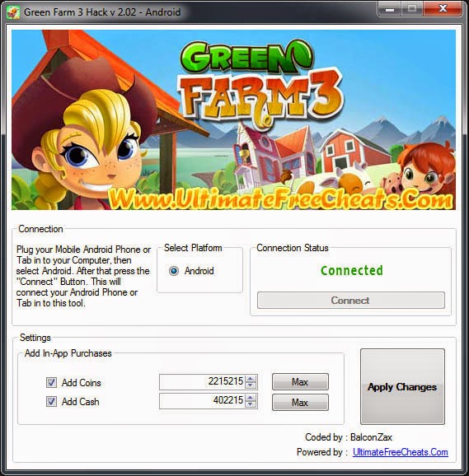Select the Android platform radio button
This screenshot has height=476, width=469.
pyautogui.click(x=174, y=270)
